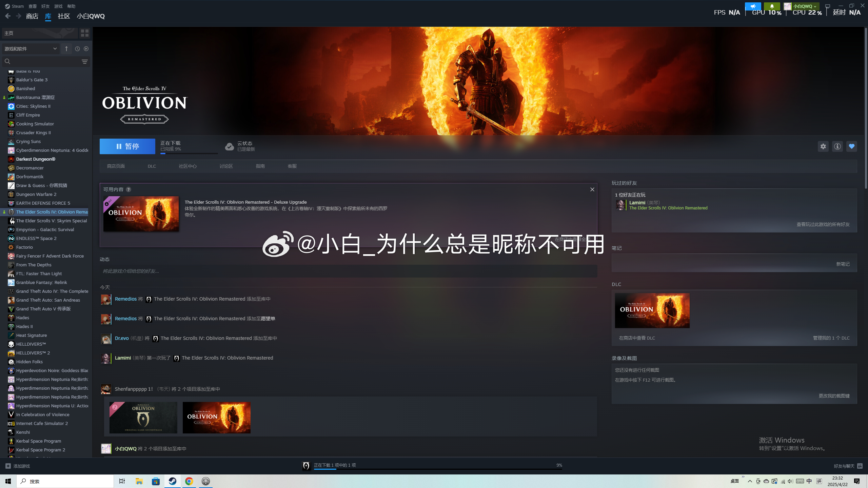Click the 主页 home button in the sidebar
The width and height of the screenshot is (868, 488).
pos(40,33)
